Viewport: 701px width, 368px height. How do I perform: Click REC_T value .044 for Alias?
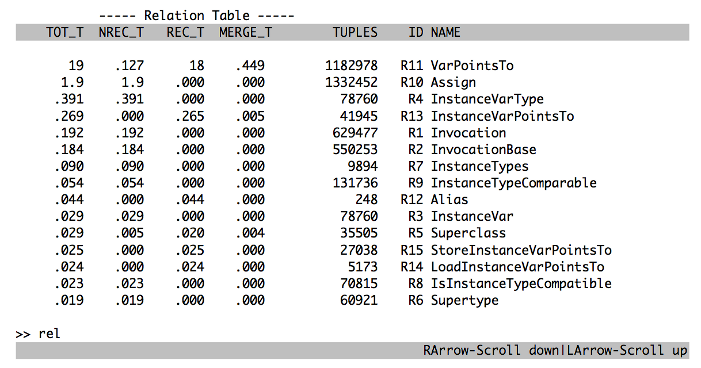pyautogui.click(x=190, y=200)
